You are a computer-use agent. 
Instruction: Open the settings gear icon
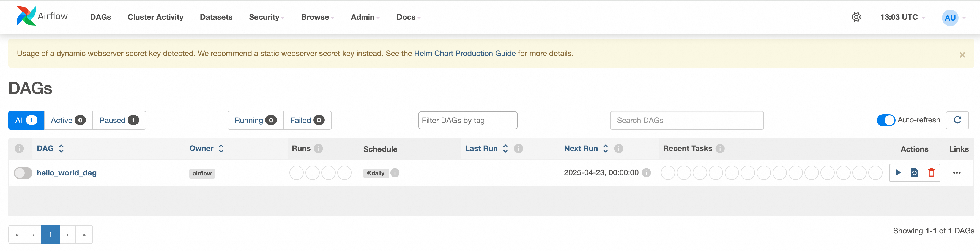[x=856, y=17]
